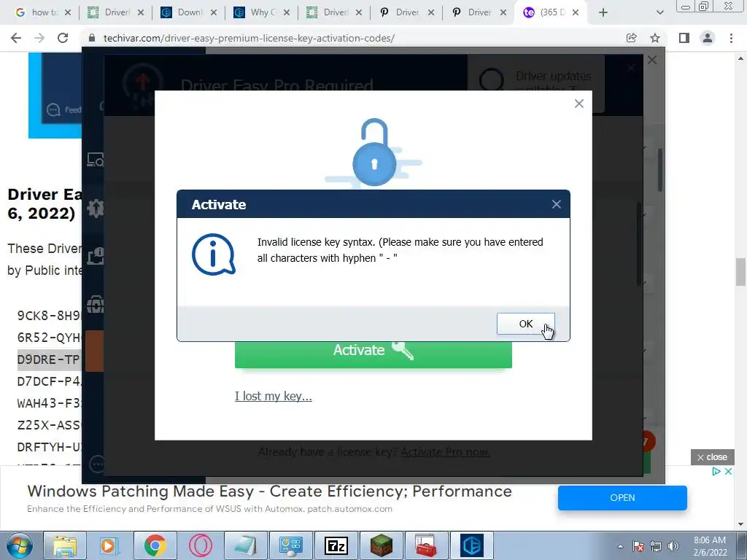This screenshot has width=747, height=560.
Task: Open a new browser tab
Action: 603,12
